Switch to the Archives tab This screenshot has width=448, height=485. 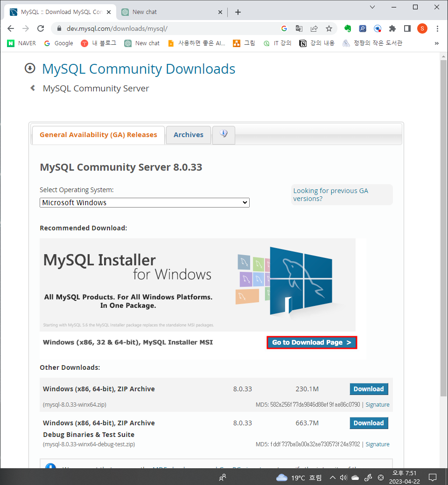coord(188,135)
